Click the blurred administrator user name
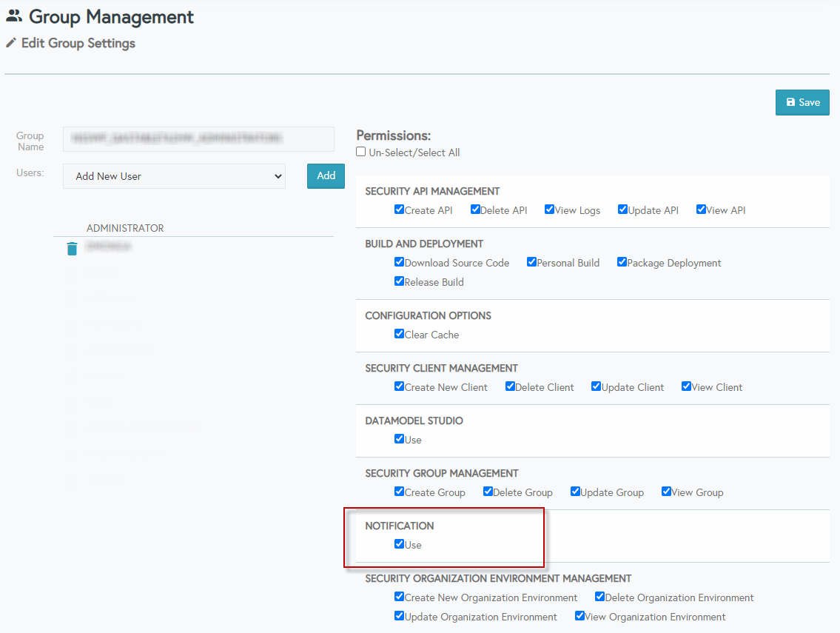This screenshot has width=840, height=633. 109,247
